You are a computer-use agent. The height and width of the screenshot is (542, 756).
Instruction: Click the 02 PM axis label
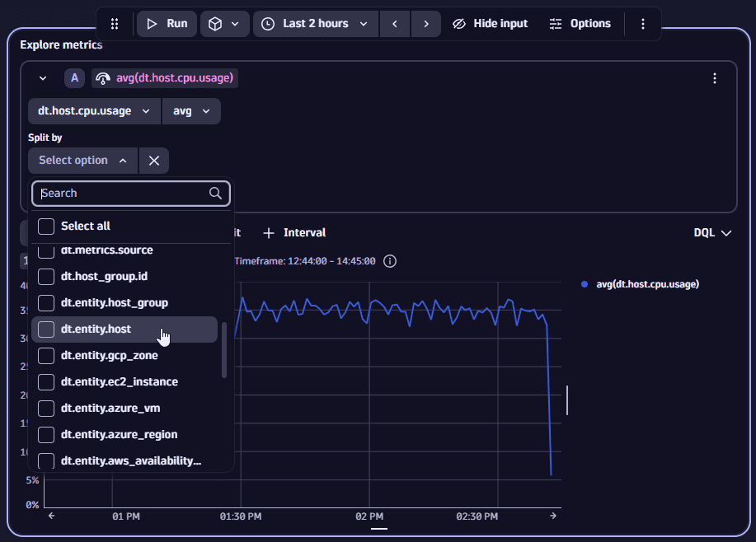[369, 516]
